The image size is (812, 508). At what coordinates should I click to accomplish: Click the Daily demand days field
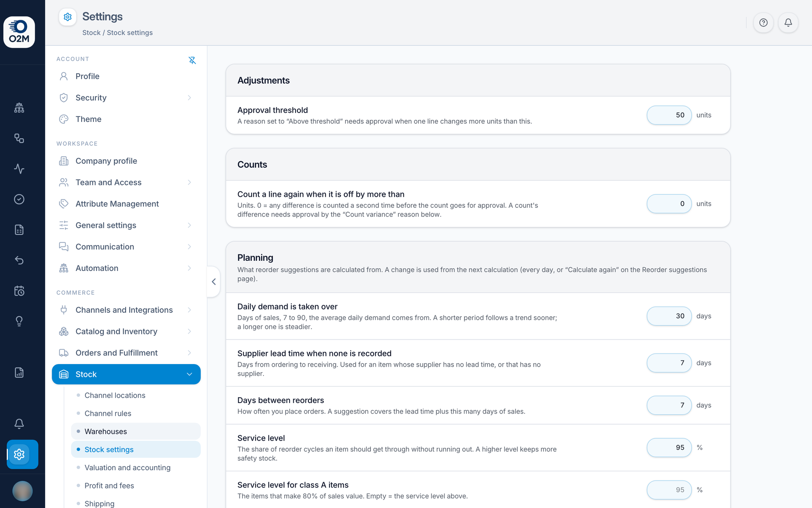pyautogui.click(x=669, y=316)
